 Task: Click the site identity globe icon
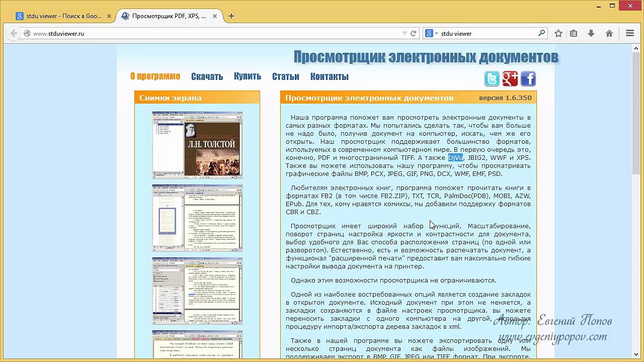click(x=27, y=34)
